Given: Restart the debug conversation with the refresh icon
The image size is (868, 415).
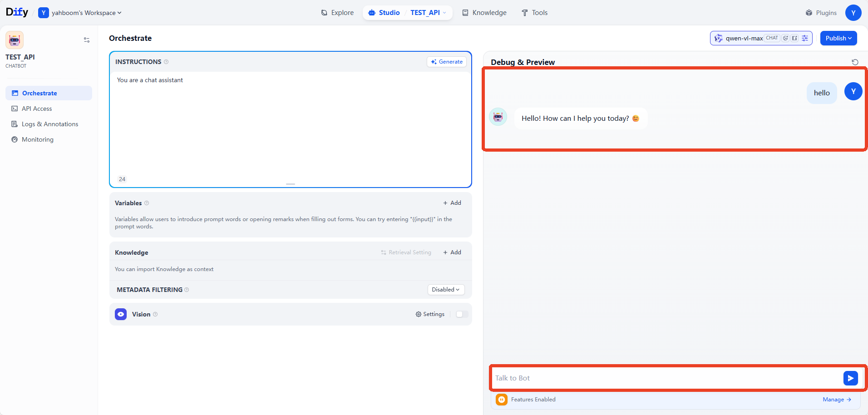Looking at the screenshot, I should 855,62.
